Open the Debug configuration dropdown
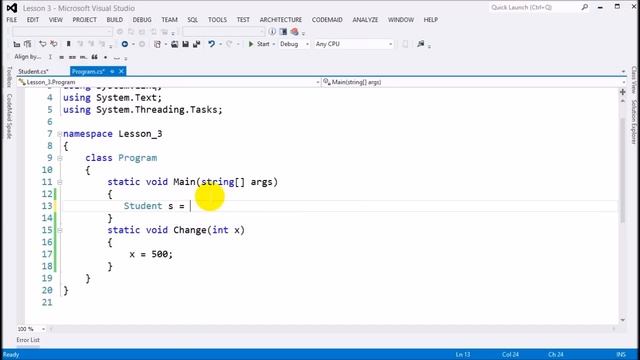The width and height of the screenshot is (640, 360). pos(294,44)
